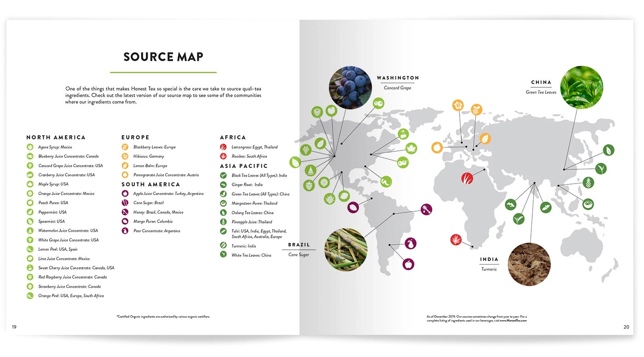Click page number 20

pos(626,327)
